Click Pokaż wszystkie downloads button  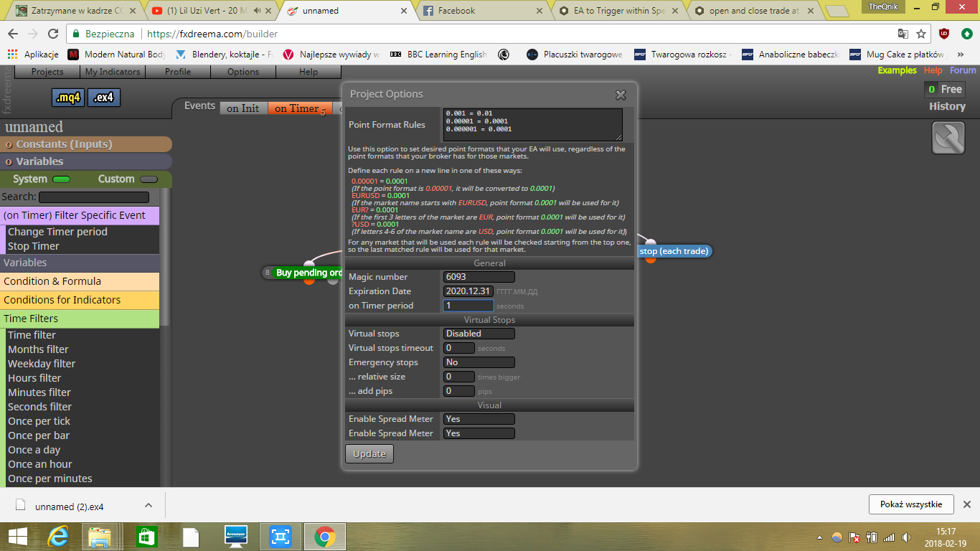[911, 504]
